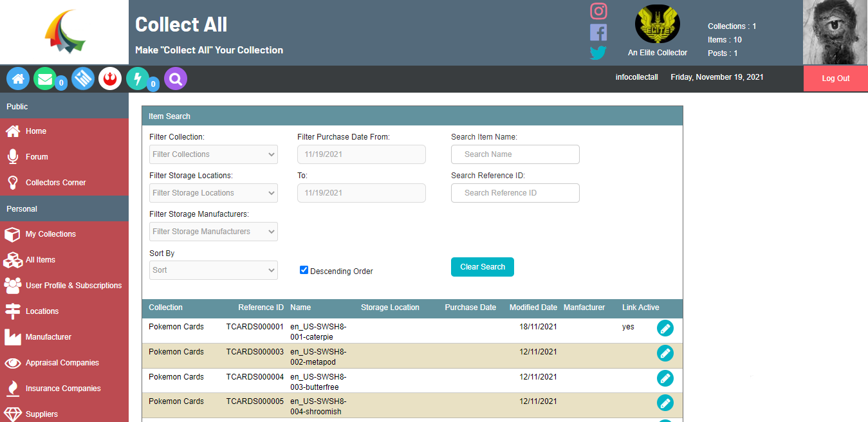Click the lightning bolt notifications icon
The width and height of the screenshot is (868, 422).
137,78
